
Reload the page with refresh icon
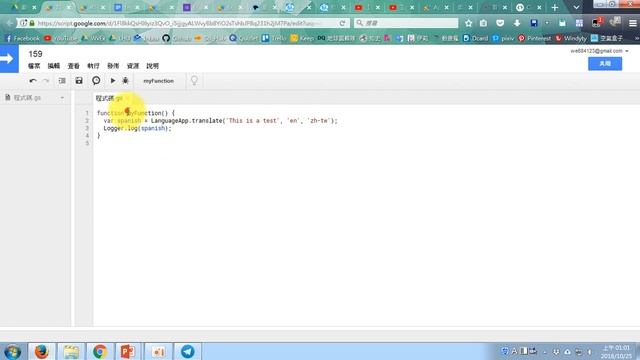342,23
